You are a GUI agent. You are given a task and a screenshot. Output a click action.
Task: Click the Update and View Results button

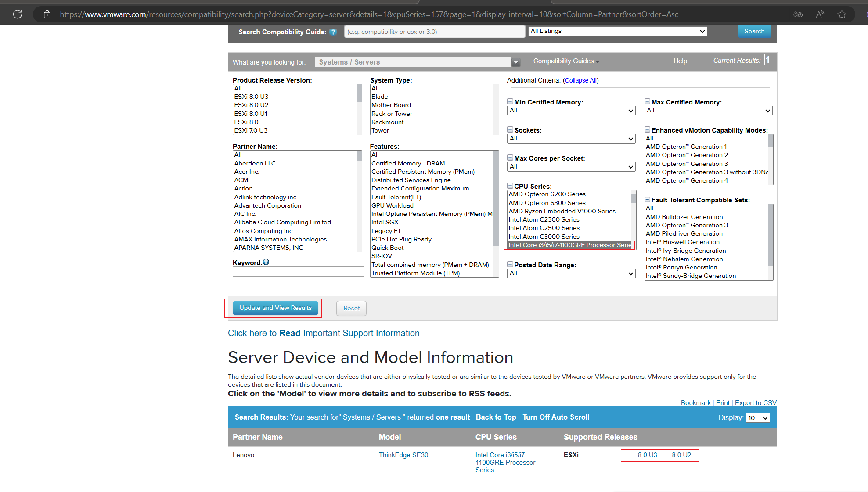point(275,308)
